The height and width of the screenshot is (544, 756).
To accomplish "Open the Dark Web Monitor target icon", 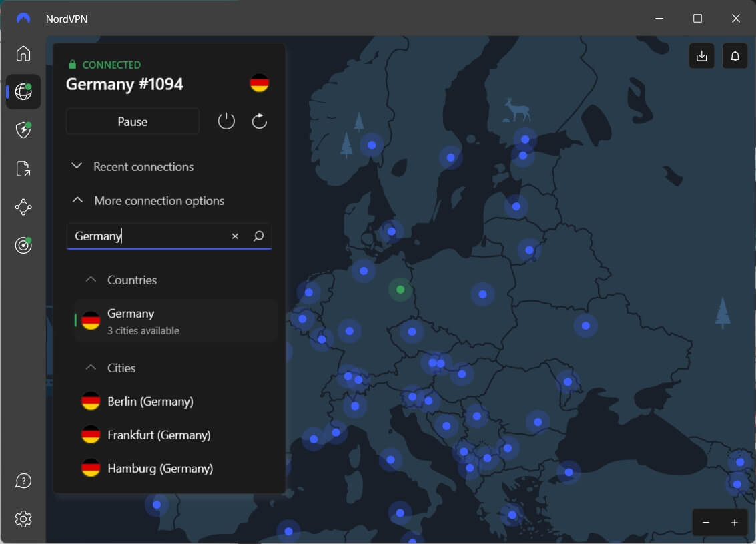I will [x=23, y=245].
